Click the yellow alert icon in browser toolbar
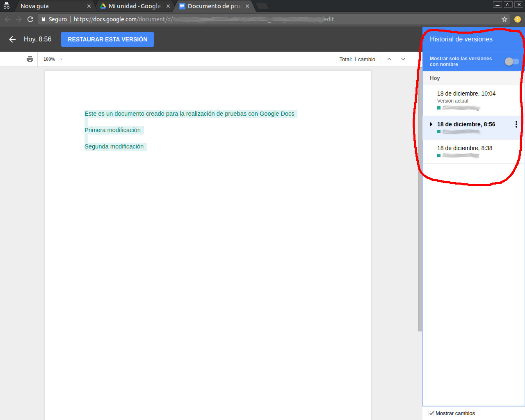Viewport: 525px width, 420px height. pyautogui.click(x=518, y=19)
